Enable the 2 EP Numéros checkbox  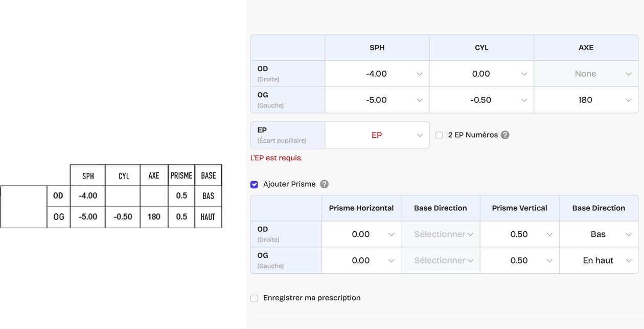[x=439, y=136]
